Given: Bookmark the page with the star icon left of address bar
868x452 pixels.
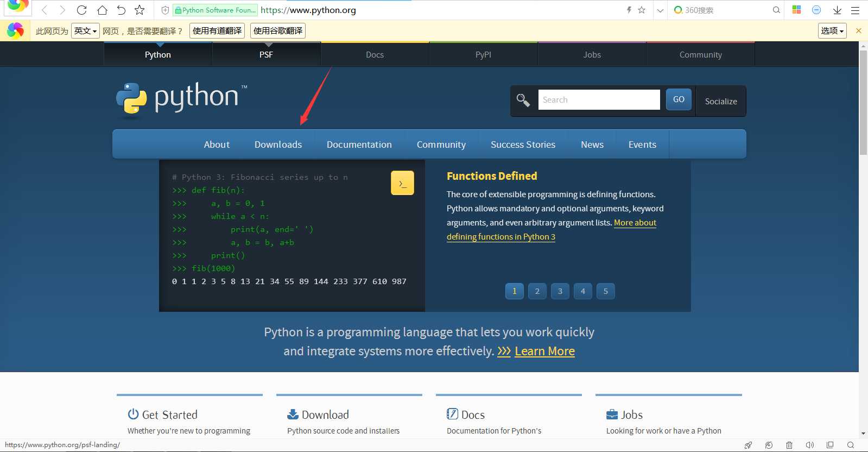Looking at the screenshot, I should [x=140, y=10].
